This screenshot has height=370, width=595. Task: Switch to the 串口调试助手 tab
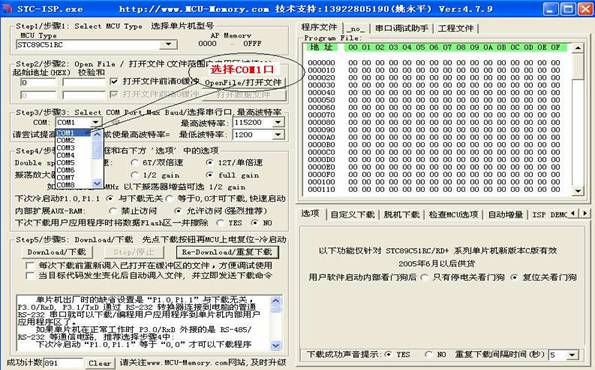coord(401,28)
